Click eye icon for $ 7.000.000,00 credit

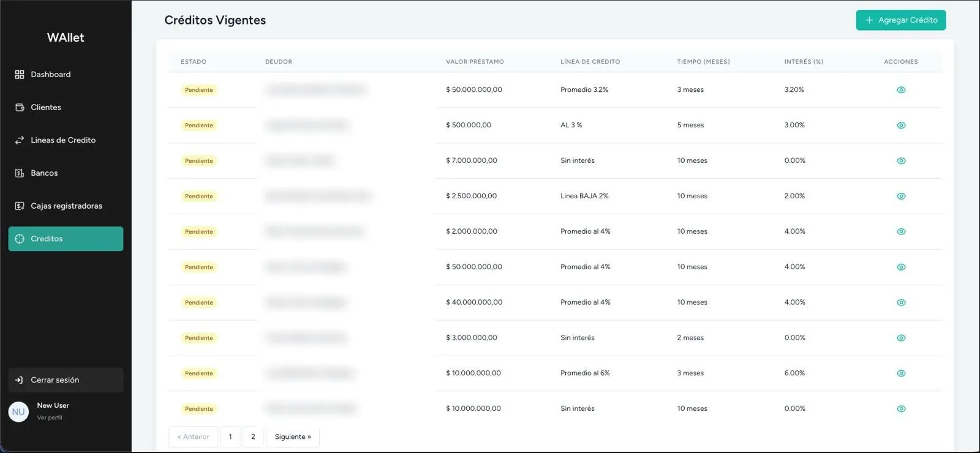(901, 161)
